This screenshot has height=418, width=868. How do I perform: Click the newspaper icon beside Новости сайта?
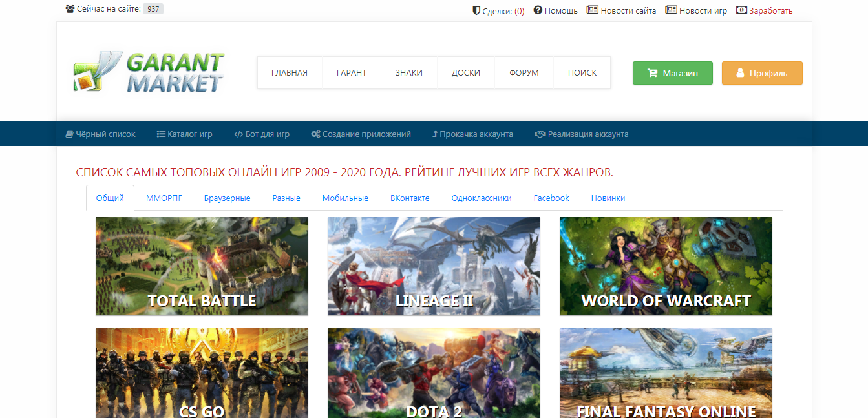point(592,10)
